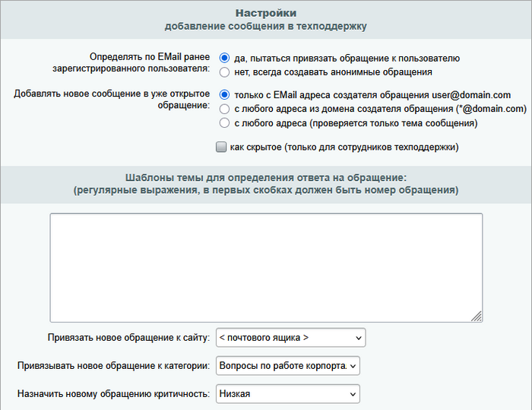Click the 'Настройки' section header title
The width and height of the screenshot is (532, 410).
tap(265, 13)
